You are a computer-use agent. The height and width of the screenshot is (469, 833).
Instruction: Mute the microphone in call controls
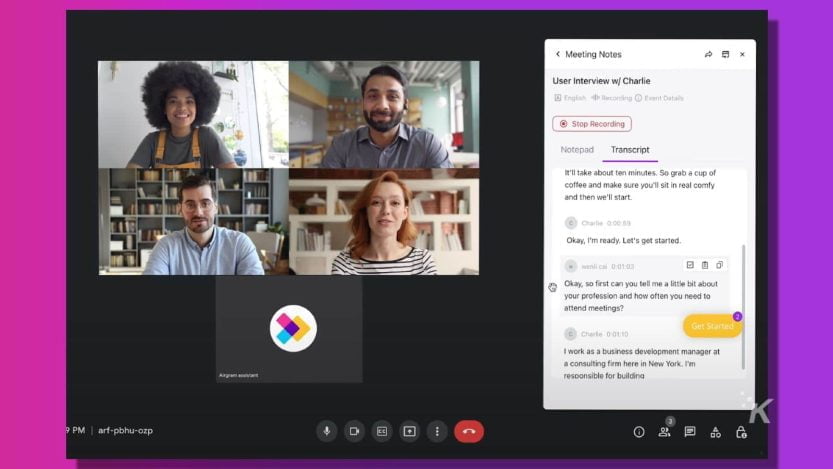click(x=326, y=431)
